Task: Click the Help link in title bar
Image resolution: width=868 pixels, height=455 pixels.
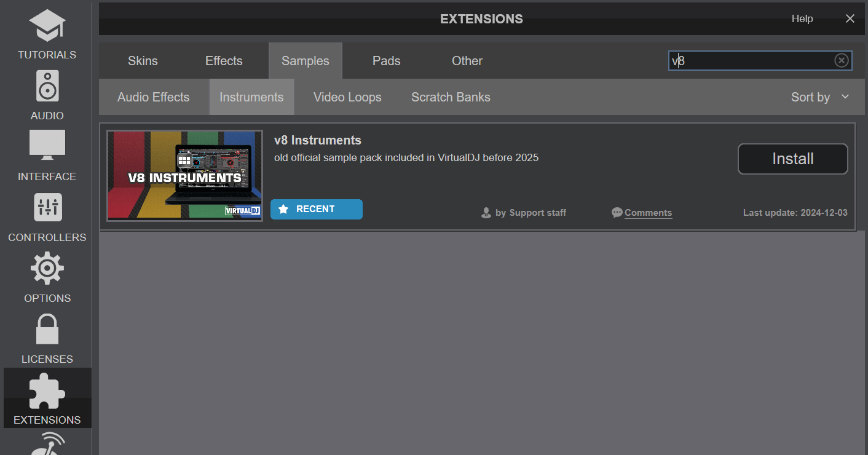Action: (802, 18)
